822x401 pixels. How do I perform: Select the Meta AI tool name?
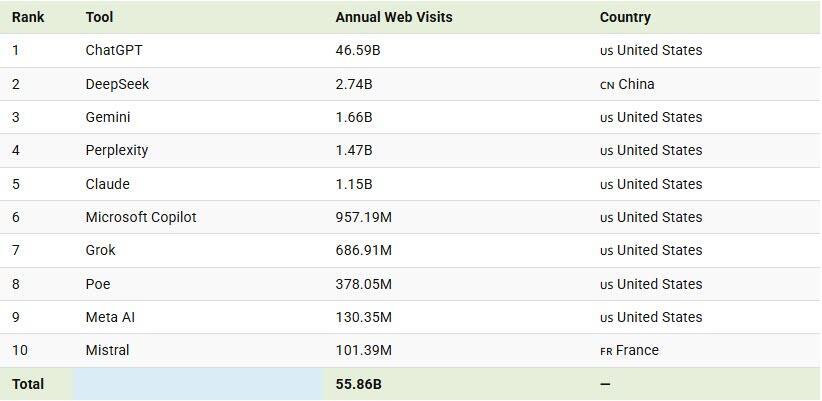pyautogui.click(x=110, y=317)
